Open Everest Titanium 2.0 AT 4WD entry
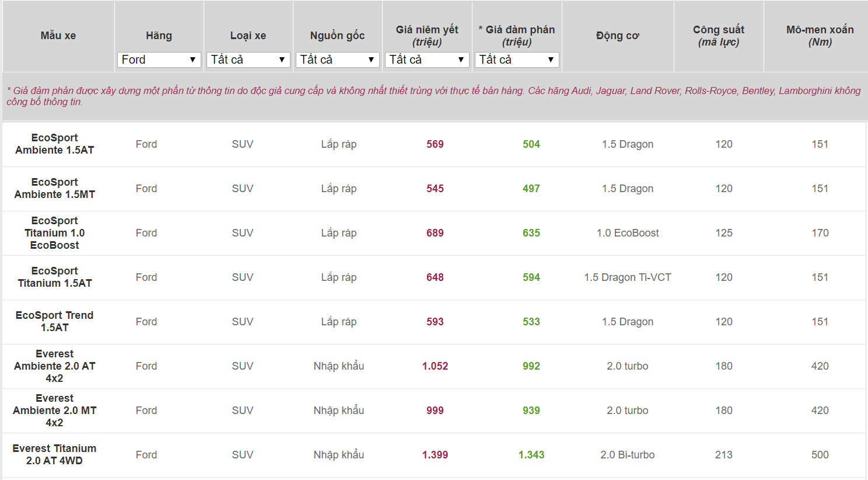 [55, 454]
